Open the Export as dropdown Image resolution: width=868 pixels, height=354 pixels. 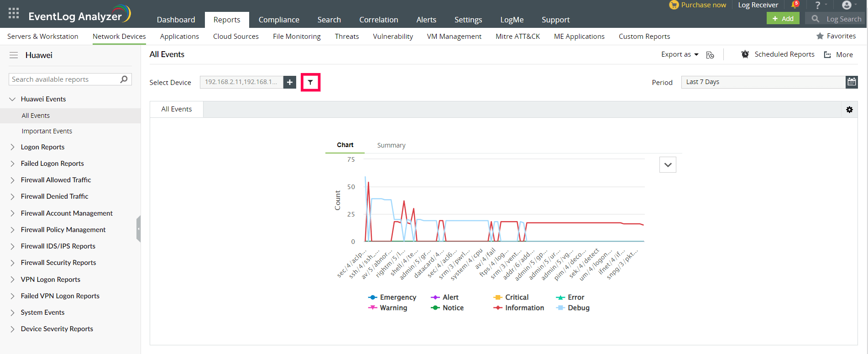coord(680,54)
